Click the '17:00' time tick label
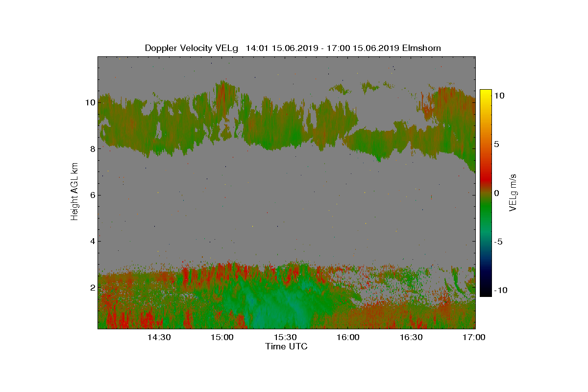Viewport: 588px width, 392px height. coord(474,338)
